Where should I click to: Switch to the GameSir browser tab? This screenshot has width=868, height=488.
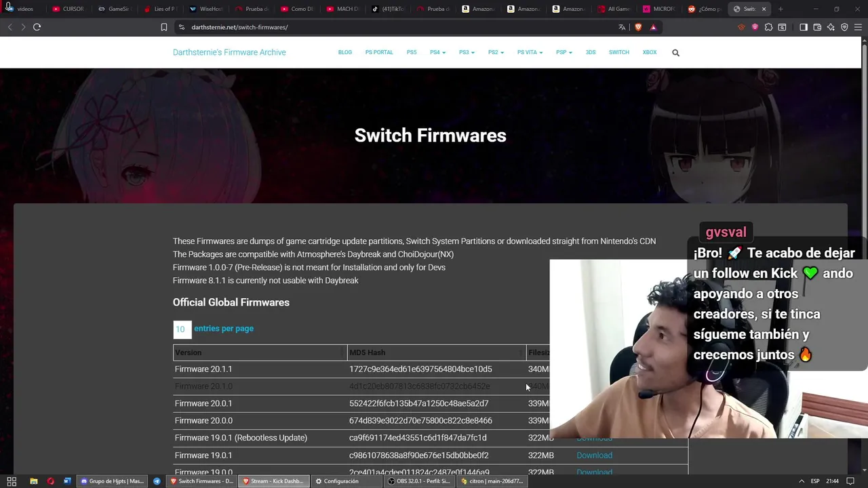pos(114,9)
